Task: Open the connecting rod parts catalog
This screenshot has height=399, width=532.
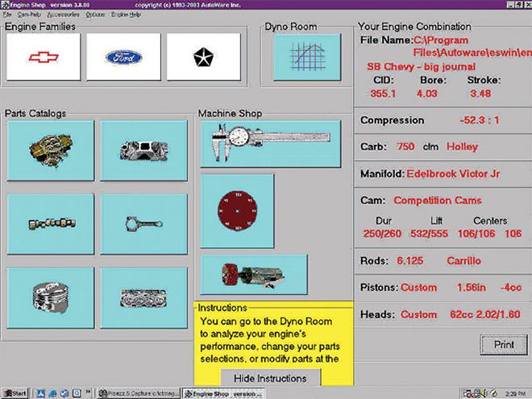Action: [x=143, y=224]
